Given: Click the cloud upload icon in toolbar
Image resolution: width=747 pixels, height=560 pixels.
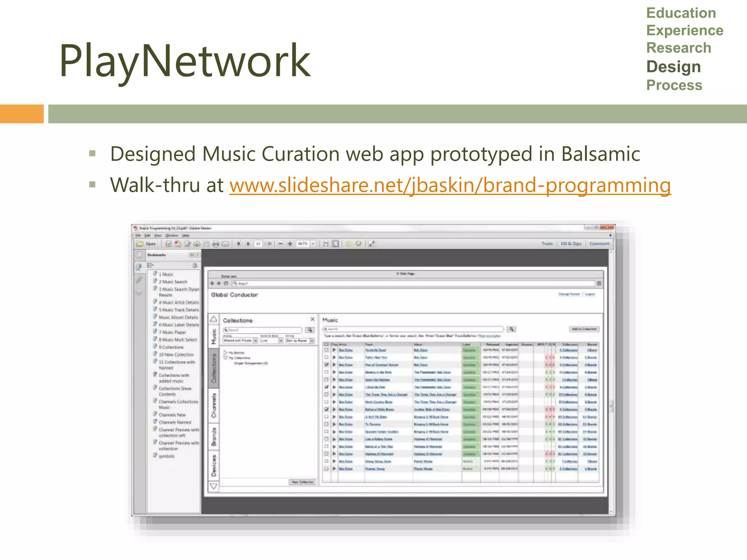Looking at the screenshot, I should click(x=197, y=244).
